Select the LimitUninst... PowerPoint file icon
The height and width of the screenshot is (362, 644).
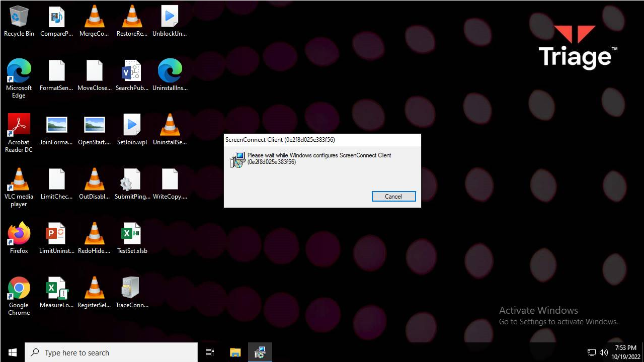56,238
